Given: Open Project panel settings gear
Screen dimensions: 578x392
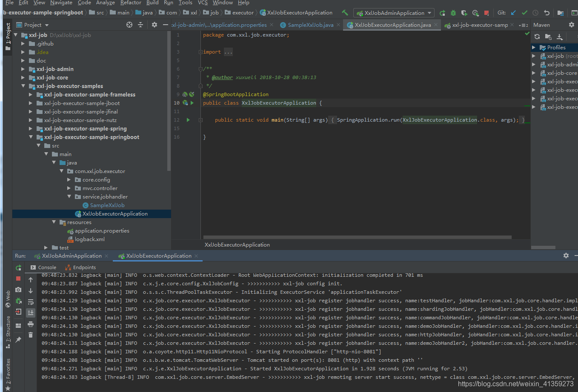Looking at the screenshot, I should point(155,25).
